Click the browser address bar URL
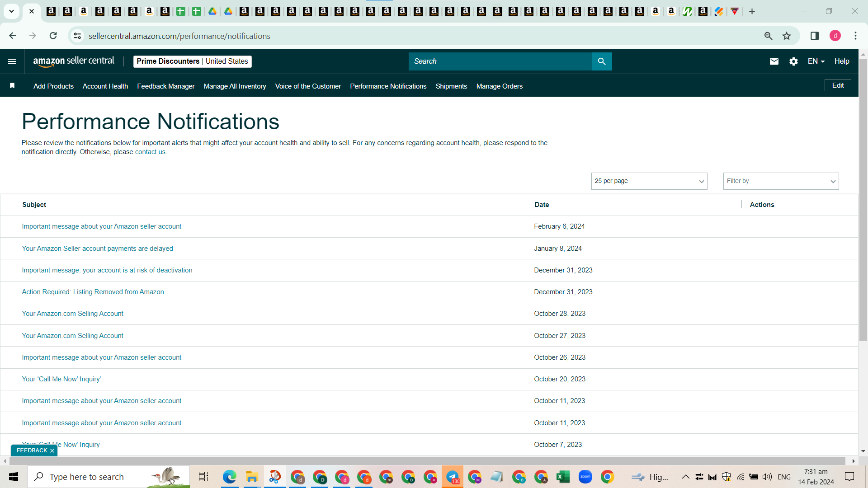 click(179, 36)
